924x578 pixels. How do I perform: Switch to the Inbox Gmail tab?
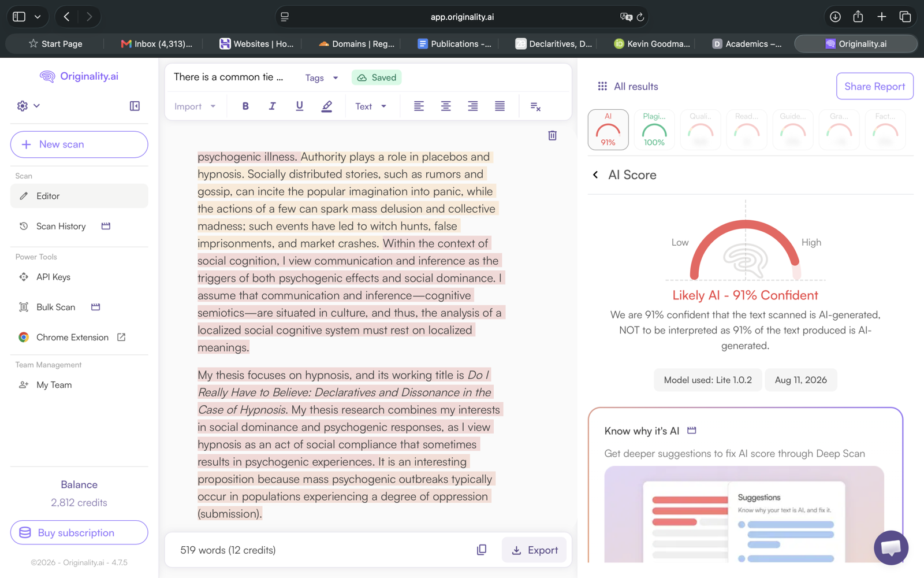click(157, 44)
